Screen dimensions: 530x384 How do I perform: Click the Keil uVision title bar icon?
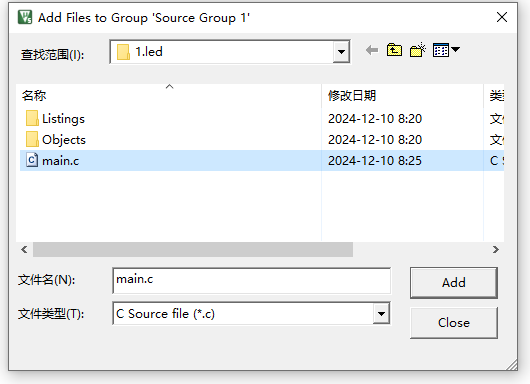[25, 17]
